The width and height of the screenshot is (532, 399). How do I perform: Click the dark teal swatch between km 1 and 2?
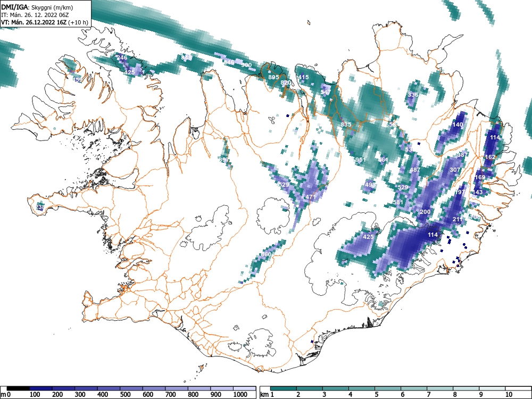pos(284,388)
